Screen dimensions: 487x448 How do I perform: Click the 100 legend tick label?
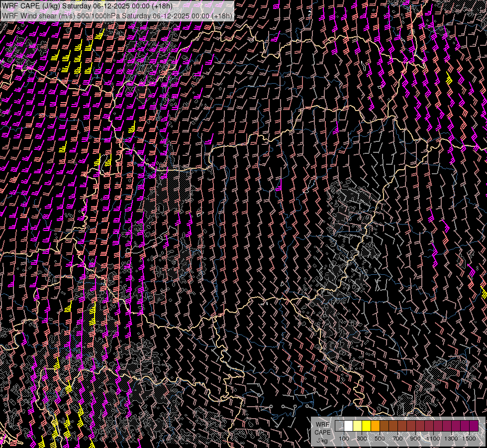click(344, 439)
